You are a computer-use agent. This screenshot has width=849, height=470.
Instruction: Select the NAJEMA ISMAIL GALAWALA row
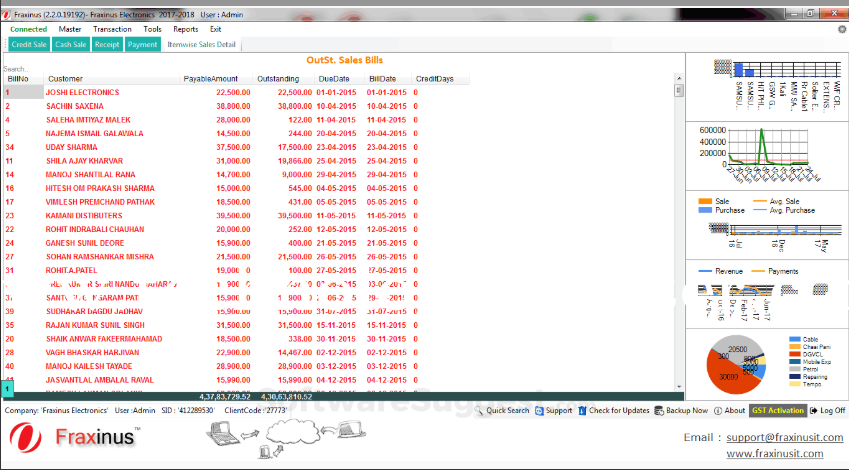[236, 133]
